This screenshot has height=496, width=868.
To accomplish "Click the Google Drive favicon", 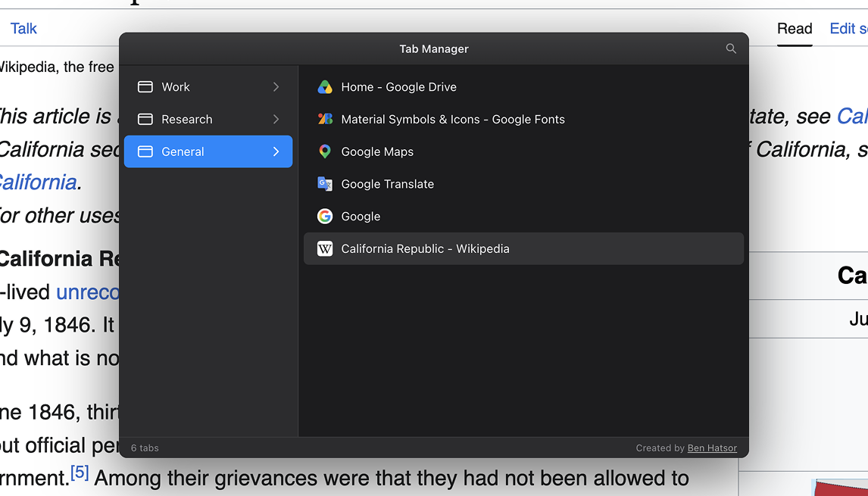I will tap(325, 87).
